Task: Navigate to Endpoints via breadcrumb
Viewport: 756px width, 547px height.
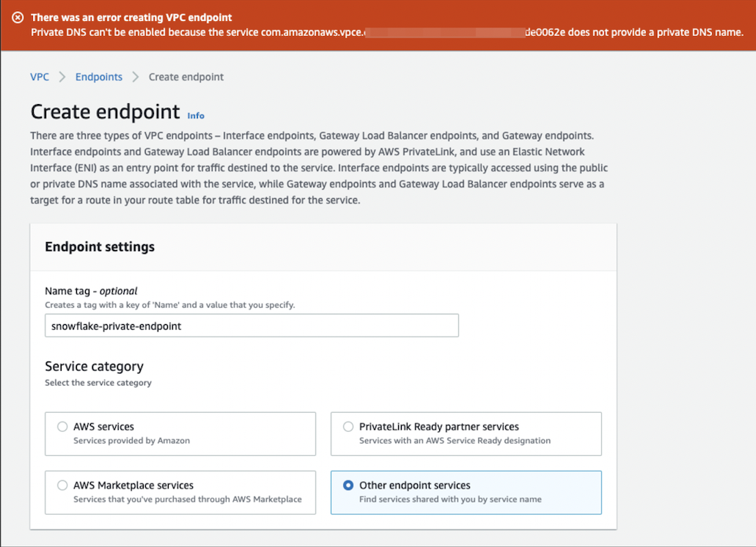Action: coord(98,76)
